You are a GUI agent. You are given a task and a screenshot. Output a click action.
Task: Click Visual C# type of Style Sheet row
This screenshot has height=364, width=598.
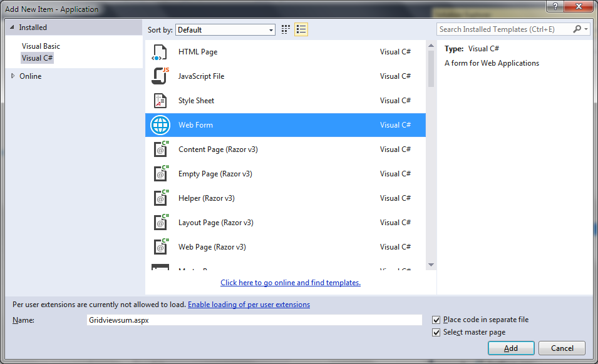(x=395, y=101)
